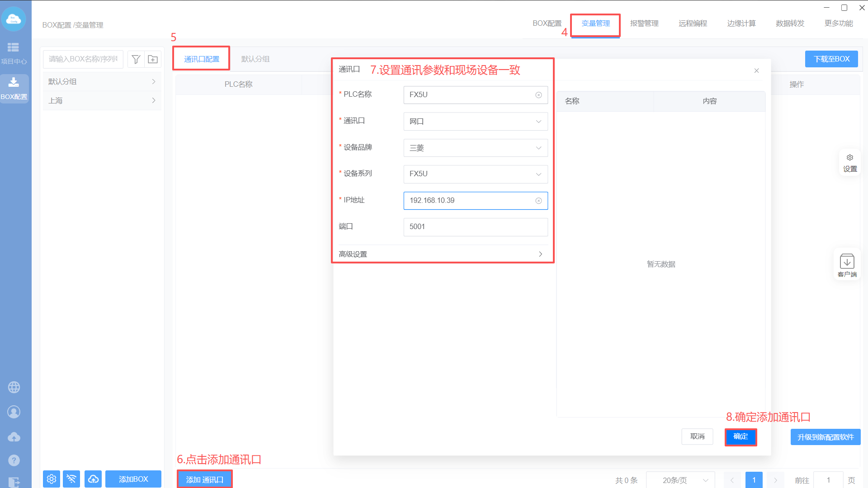This screenshot has height=488, width=868.
Task: Click the WiFi disconnected icon button
Action: (x=71, y=479)
